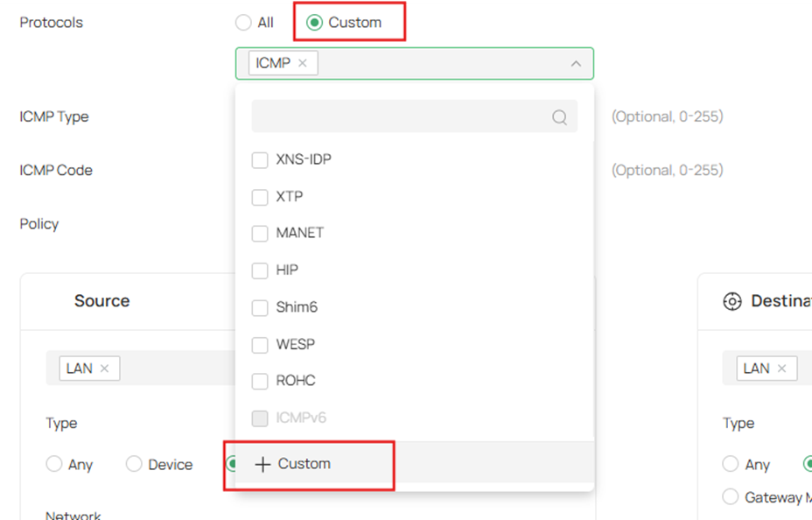Image resolution: width=812 pixels, height=520 pixels.
Task: Click the XNS-IDP protocol label
Action: pos(304,159)
